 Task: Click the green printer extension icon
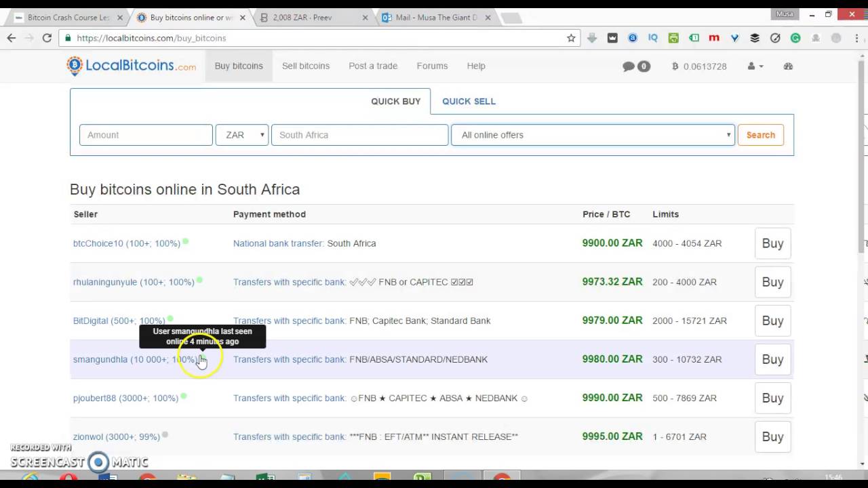coord(673,38)
